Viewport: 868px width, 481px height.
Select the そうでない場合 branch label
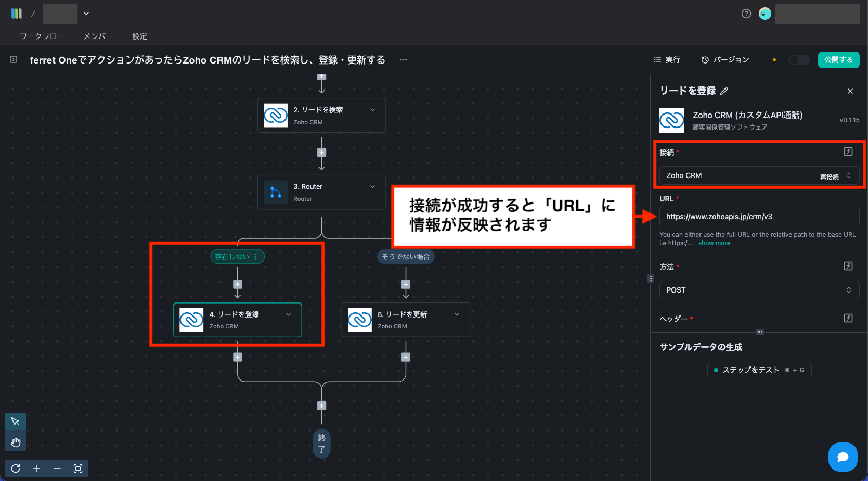pos(406,257)
